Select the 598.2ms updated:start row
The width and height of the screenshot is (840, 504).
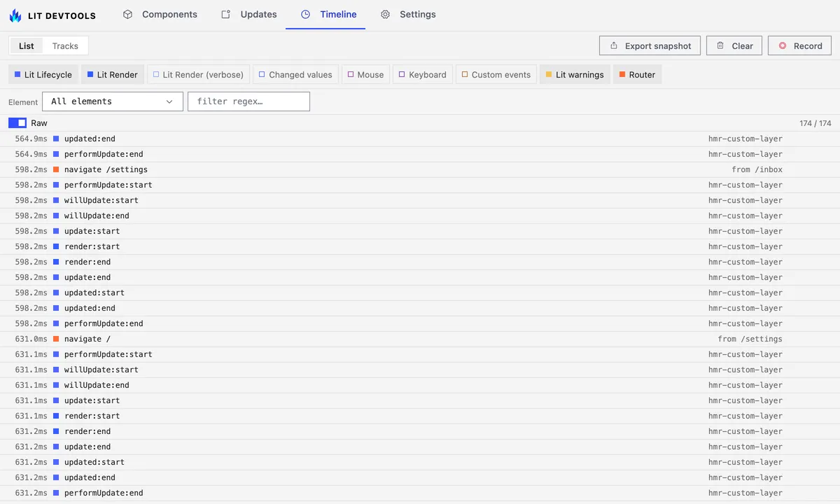(x=420, y=293)
